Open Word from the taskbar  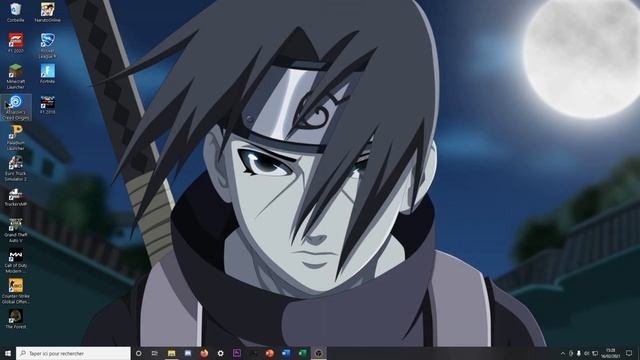(x=286, y=353)
